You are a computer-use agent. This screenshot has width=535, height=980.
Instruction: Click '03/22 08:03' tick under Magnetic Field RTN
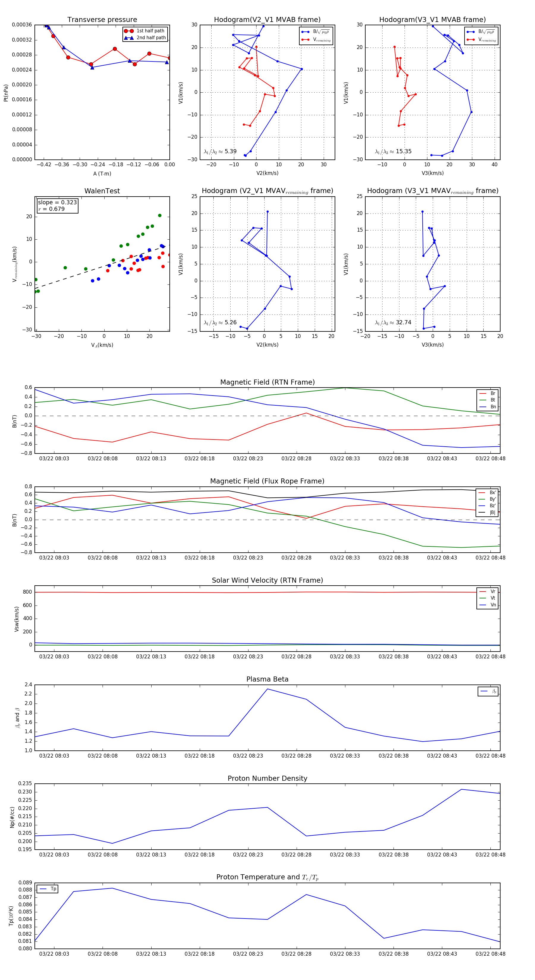click(x=54, y=459)
